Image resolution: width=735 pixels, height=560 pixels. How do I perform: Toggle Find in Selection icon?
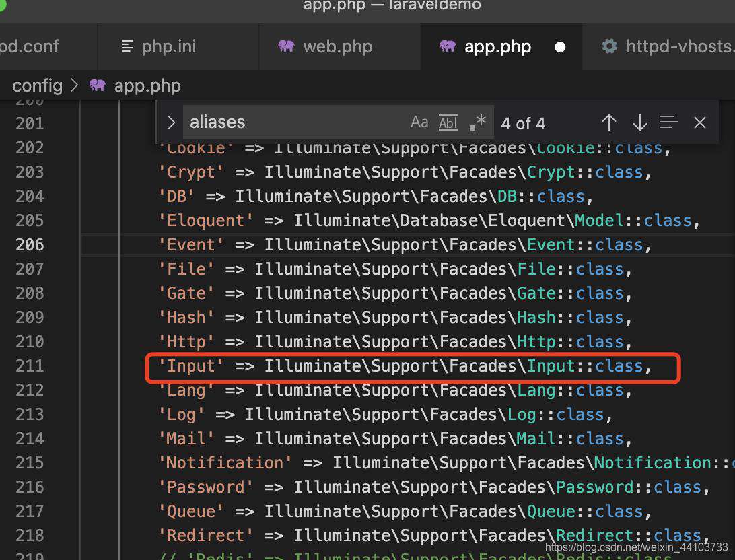(x=668, y=123)
